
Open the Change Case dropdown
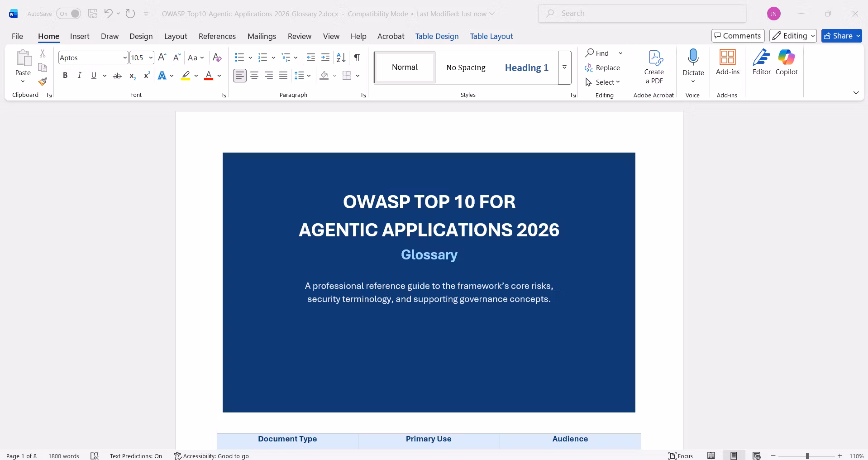[196, 57]
